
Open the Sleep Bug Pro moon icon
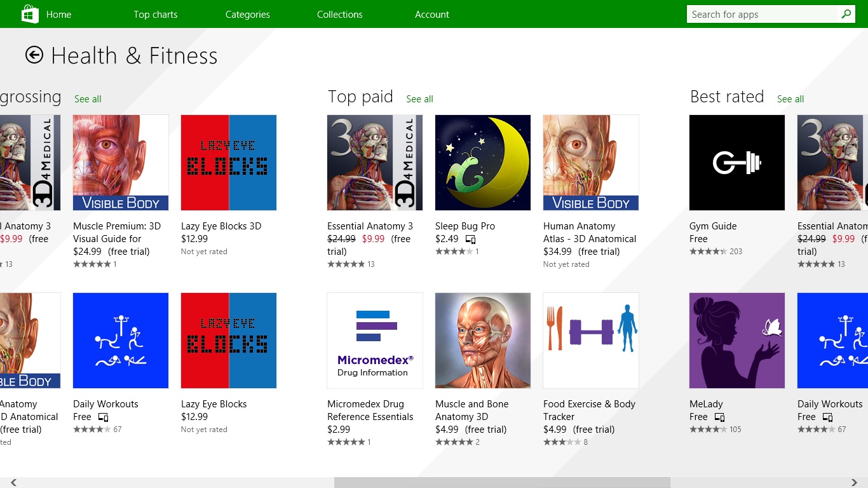coord(483,163)
